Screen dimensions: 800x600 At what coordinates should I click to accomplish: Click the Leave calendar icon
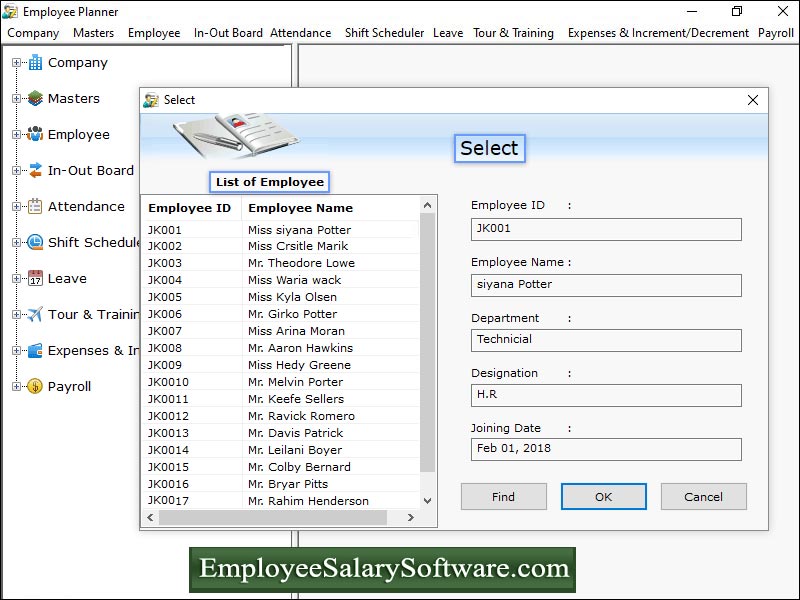[35, 279]
